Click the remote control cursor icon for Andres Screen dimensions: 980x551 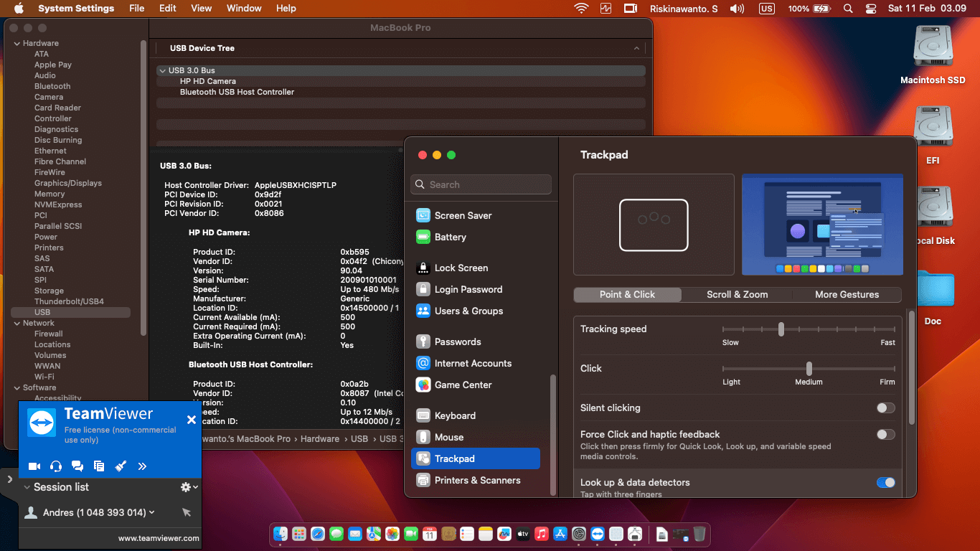point(187,512)
